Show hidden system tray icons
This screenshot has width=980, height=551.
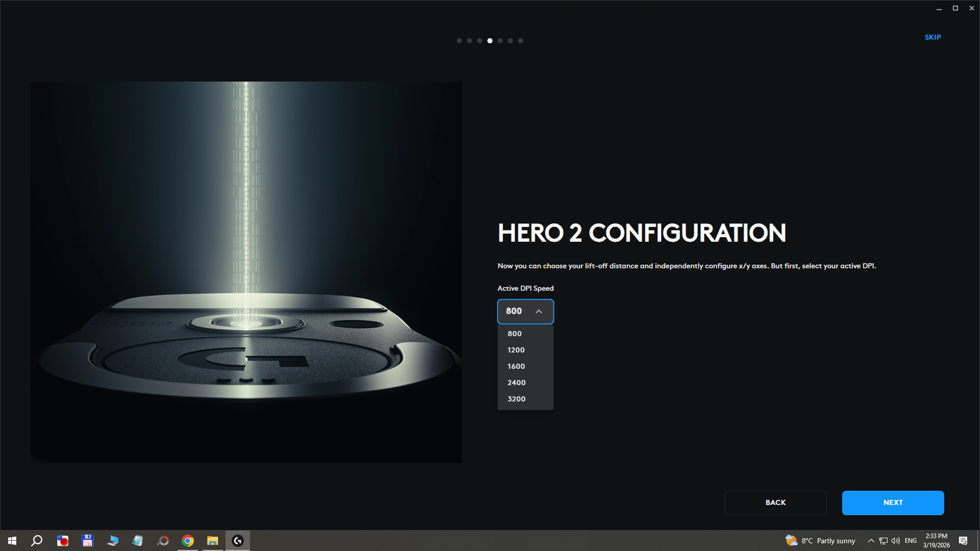871,541
